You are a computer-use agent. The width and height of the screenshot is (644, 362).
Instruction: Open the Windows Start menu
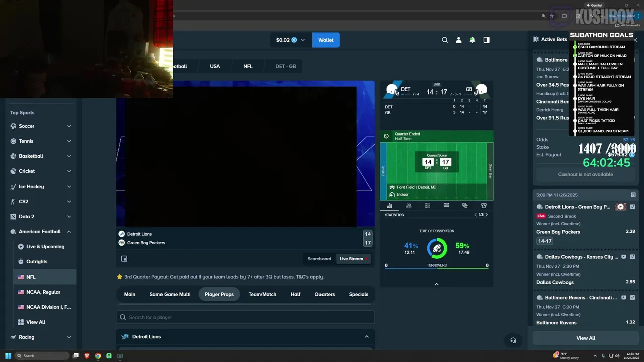point(8,356)
